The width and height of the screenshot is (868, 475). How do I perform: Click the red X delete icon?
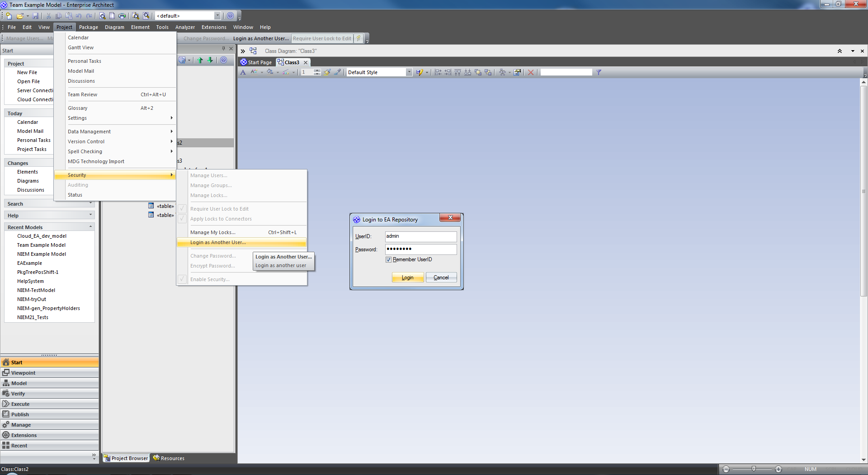(x=531, y=72)
